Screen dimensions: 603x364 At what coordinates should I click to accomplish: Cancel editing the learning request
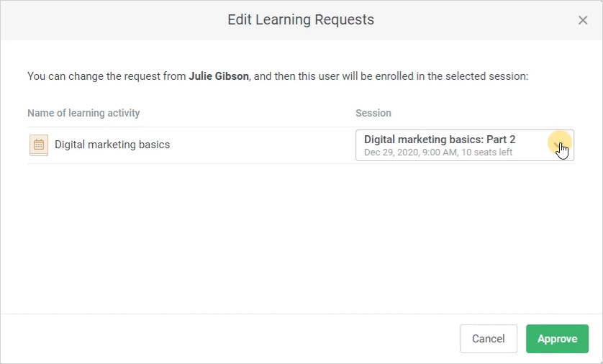[x=488, y=339]
